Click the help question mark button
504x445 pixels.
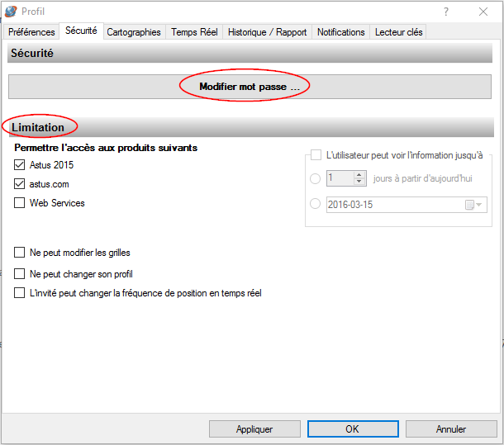[446, 12]
